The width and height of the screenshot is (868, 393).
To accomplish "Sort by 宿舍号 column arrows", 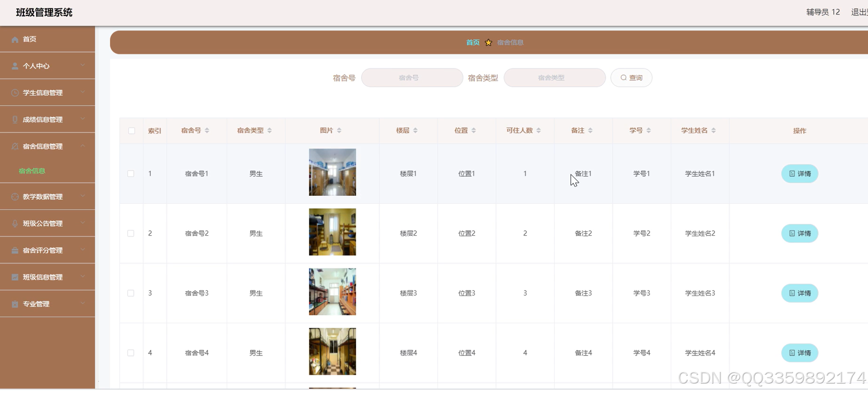I will point(207,130).
